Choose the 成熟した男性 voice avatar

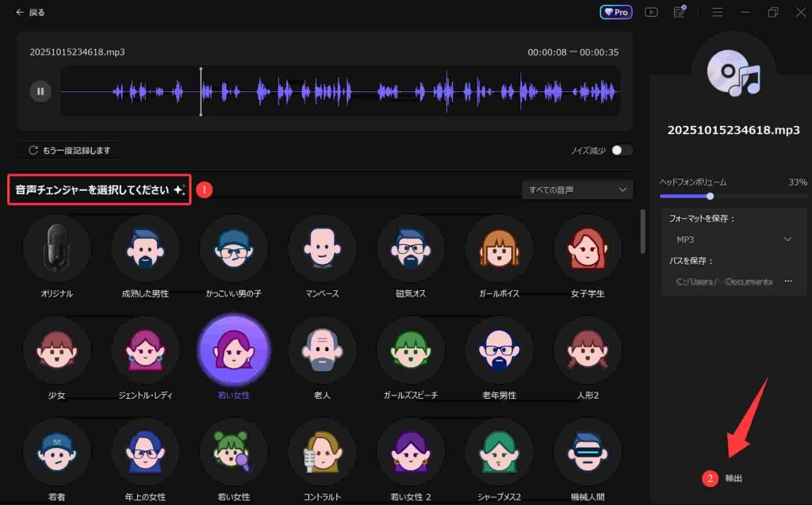pos(144,248)
